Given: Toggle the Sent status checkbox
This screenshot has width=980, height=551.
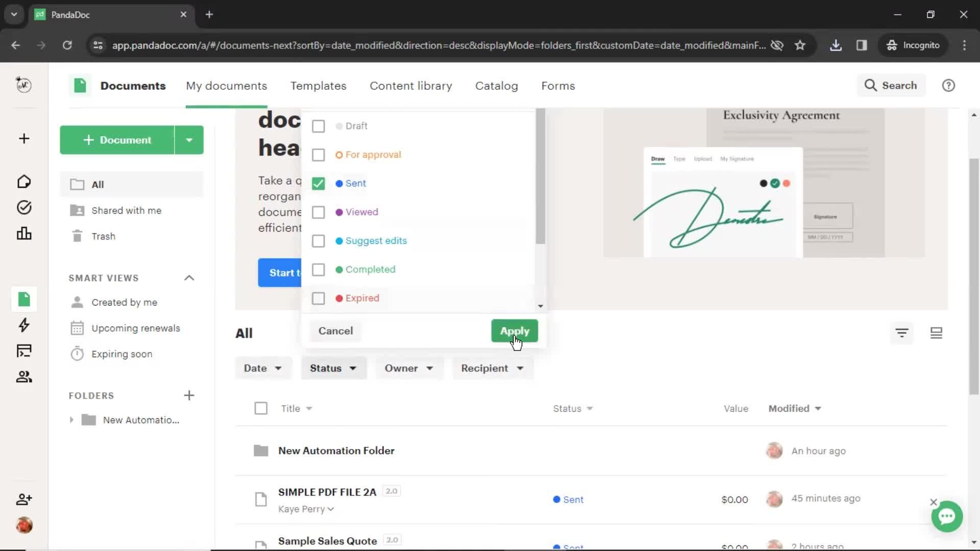Looking at the screenshot, I should pos(320,183).
